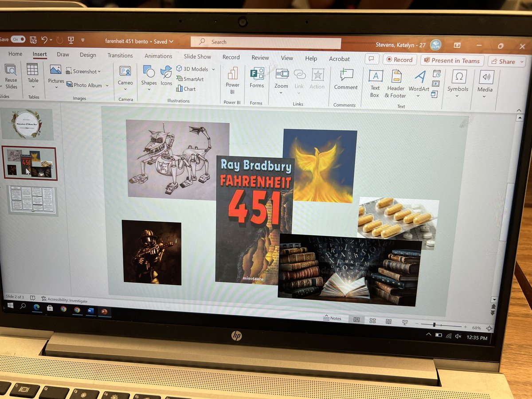Select the robot dog image on slide
Viewport: 532px width, 399px height.
(x=178, y=160)
